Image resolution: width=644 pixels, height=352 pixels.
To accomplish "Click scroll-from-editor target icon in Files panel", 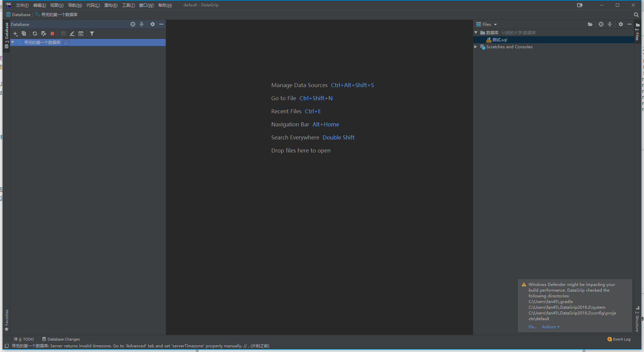I will tap(601, 24).
